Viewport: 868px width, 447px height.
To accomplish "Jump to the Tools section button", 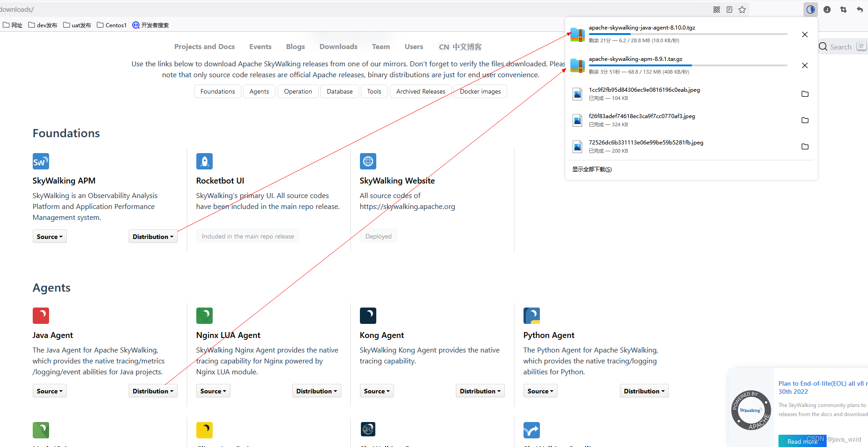I will pyautogui.click(x=374, y=91).
